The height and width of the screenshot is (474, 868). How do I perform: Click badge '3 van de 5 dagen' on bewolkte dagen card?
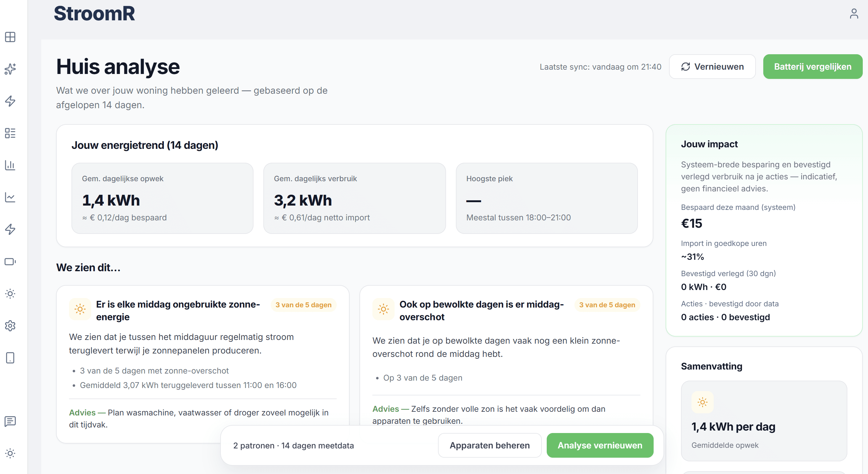(607, 305)
